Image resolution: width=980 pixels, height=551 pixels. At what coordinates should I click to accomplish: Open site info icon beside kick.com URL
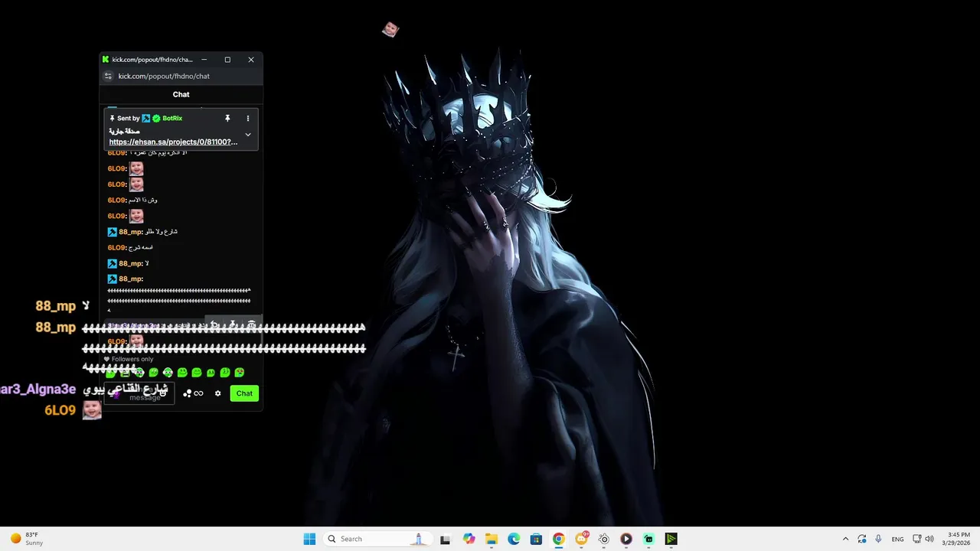(x=108, y=76)
